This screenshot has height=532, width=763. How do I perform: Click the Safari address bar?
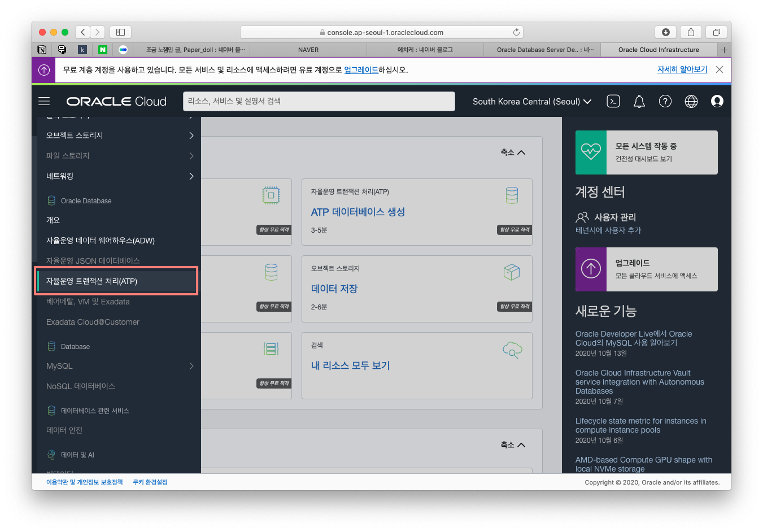pyautogui.click(x=381, y=32)
